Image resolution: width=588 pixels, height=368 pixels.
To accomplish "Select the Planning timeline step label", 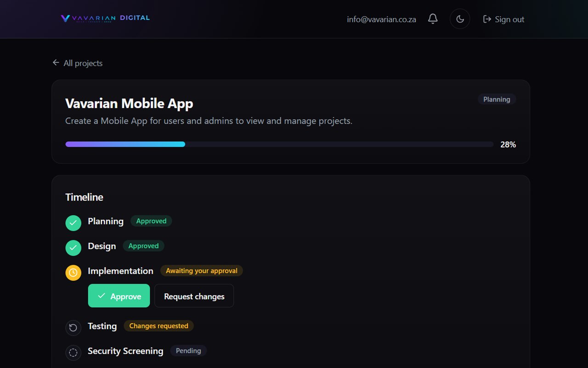I will point(106,221).
